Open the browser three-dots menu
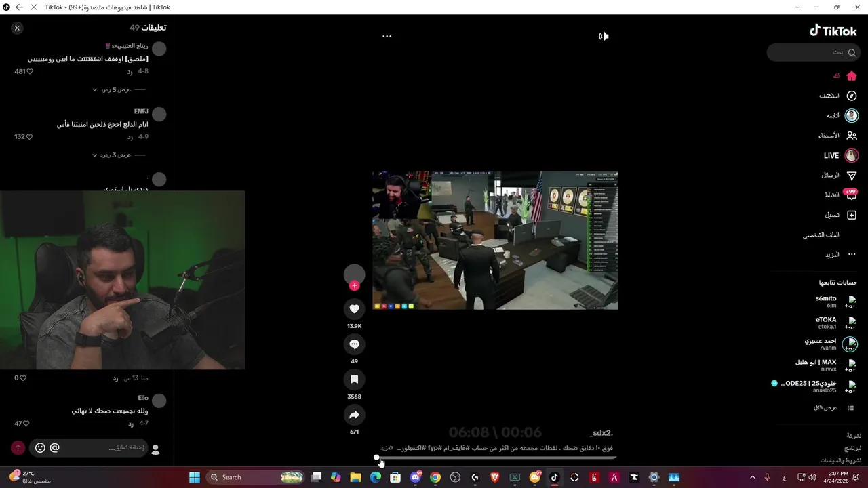Image resolution: width=868 pixels, height=488 pixels. click(797, 7)
